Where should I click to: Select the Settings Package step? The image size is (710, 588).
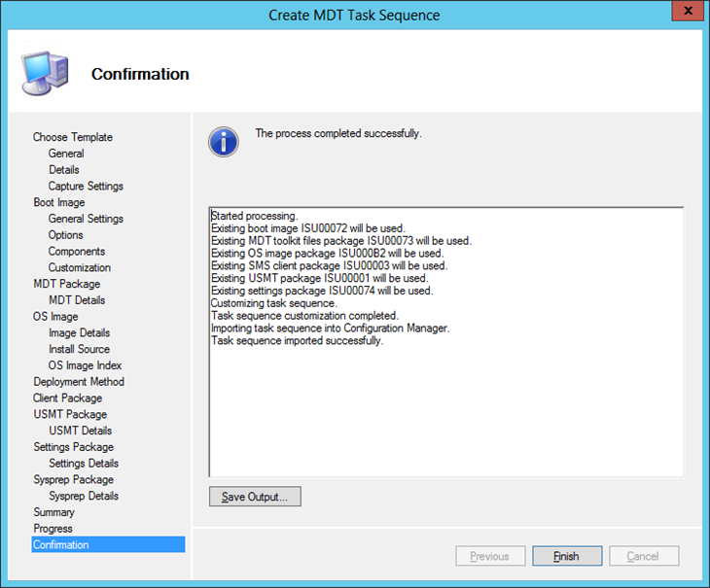[73, 447]
